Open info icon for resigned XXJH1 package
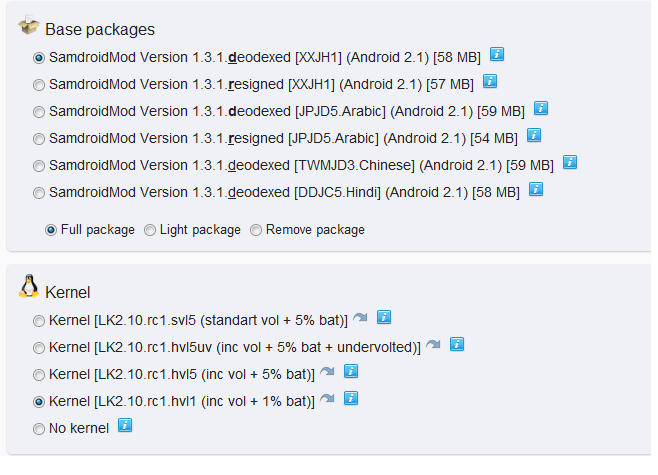 [x=490, y=81]
